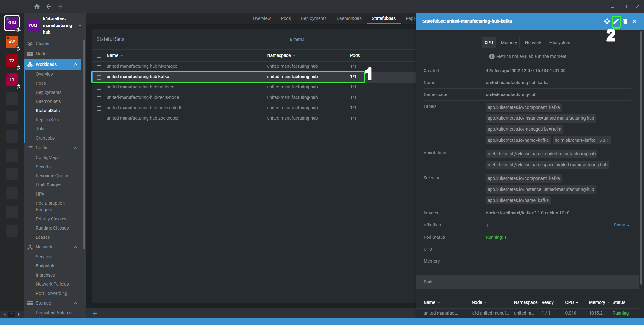Viewport: 644px width, 325px height.
Task: Click the back arrow navigation icon
Action: coord(48,6)
